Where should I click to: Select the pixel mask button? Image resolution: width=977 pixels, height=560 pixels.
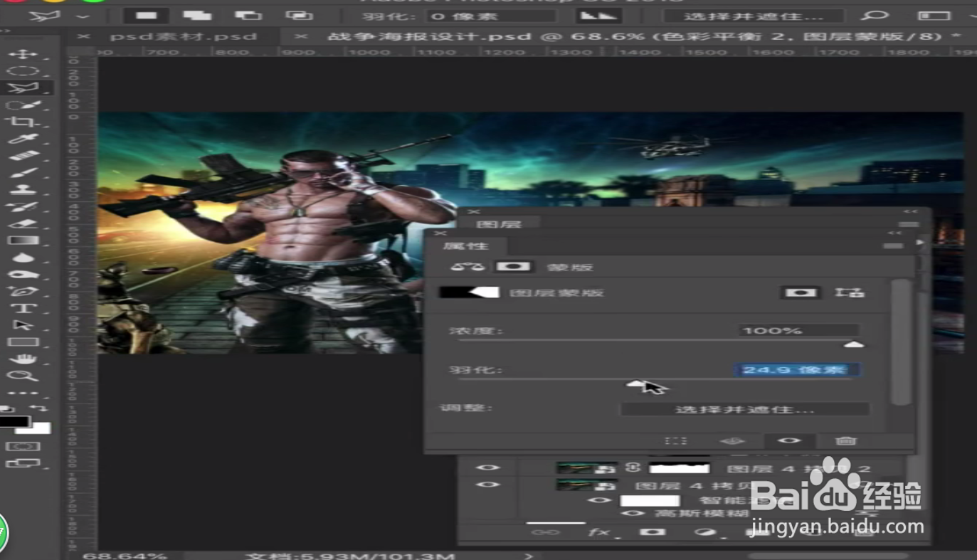(x=801, y=292)
